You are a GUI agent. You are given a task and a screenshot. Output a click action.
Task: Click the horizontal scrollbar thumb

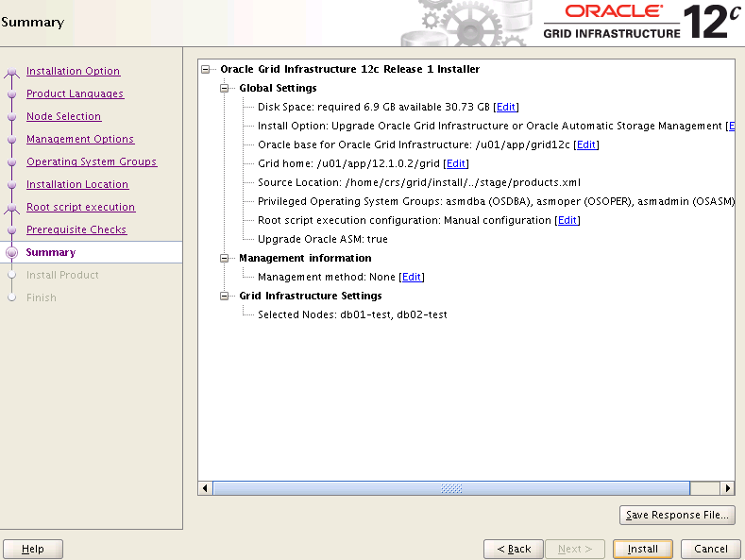451,488
